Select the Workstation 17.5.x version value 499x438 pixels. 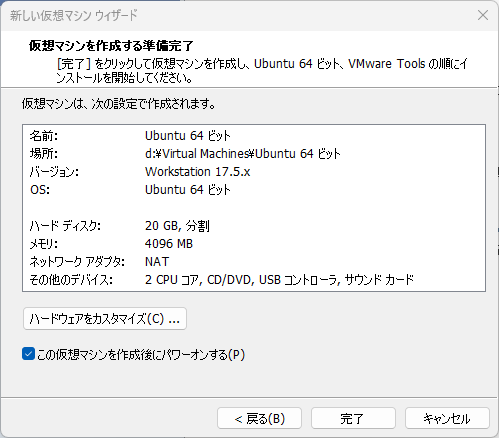(197, 172)
